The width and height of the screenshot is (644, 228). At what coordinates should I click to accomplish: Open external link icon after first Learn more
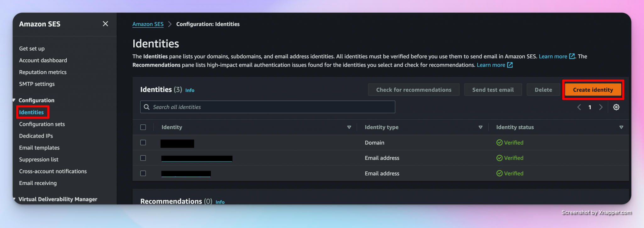(572, 57)
